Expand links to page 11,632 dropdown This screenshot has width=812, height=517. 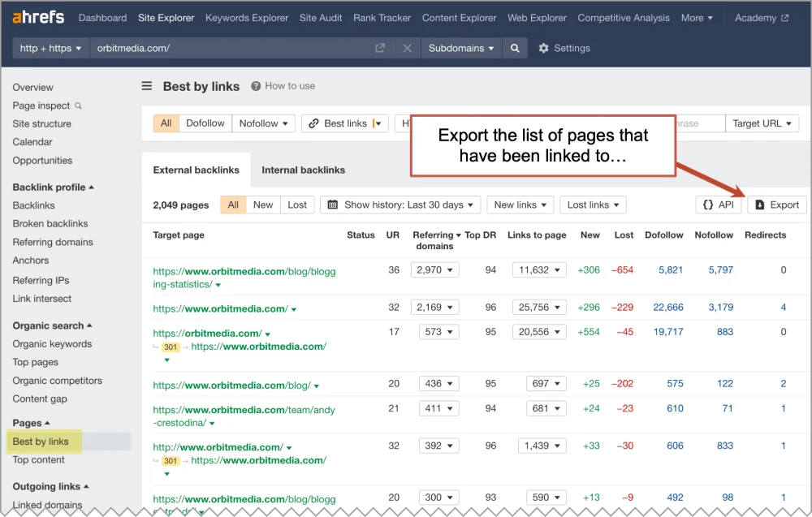[x=539, y=269]
